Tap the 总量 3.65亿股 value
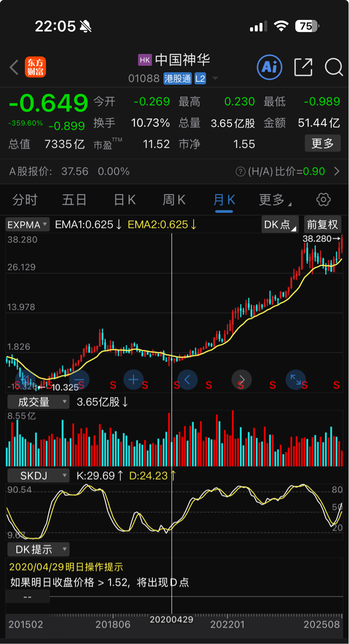Screen dimensions: 349x644 (x=233, y=123)
